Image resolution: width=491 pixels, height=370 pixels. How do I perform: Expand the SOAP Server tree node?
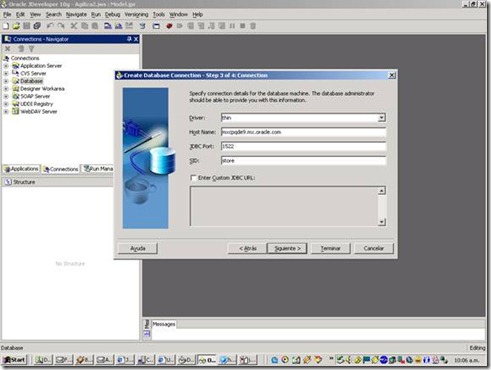pyautogui.click(x=6, y=96)
